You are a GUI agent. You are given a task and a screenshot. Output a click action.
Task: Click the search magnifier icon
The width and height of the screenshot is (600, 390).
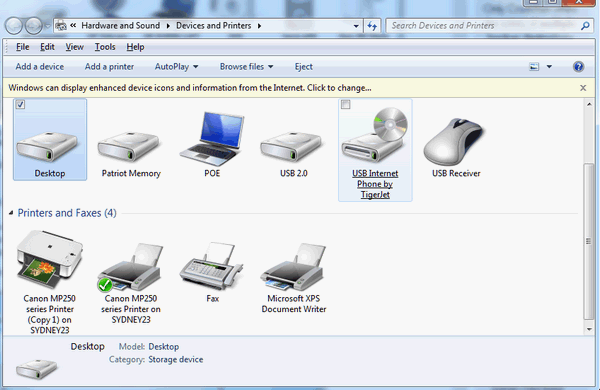(585, 26)
